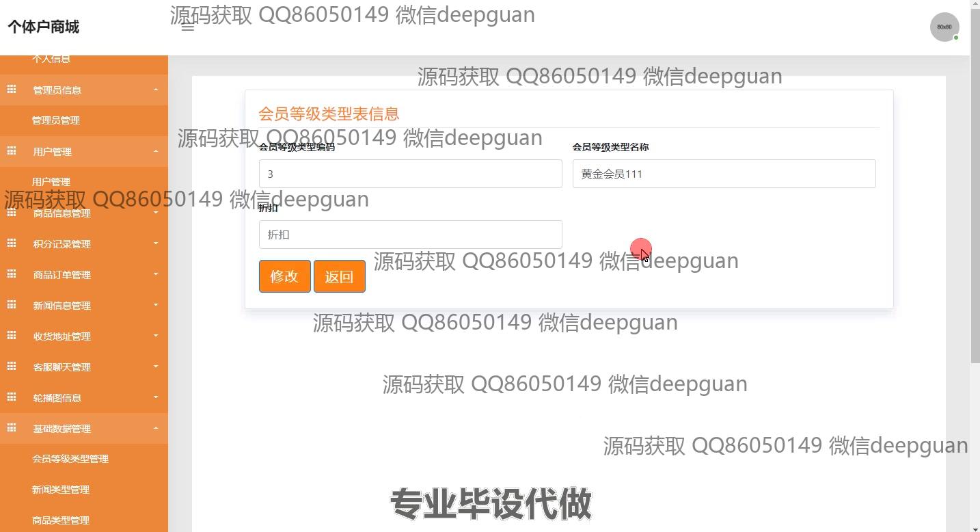980x532 pixels.
Task: Click grid icon beside 商品订单管理
Action: click(12, 274)
